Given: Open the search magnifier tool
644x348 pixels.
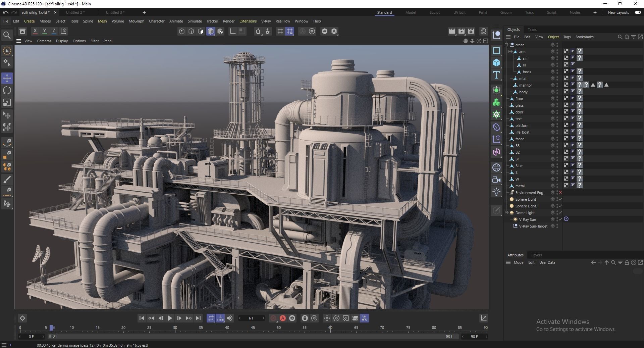Looking at the screenshot, I should (7, 35).
